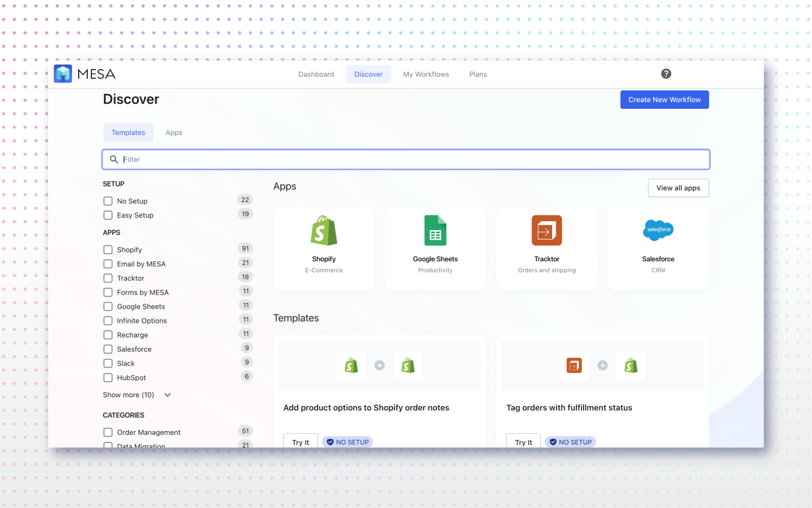Screen dimensions: 812x508
Task: Check the Email by MESA filter
Action: pos(108,264)
